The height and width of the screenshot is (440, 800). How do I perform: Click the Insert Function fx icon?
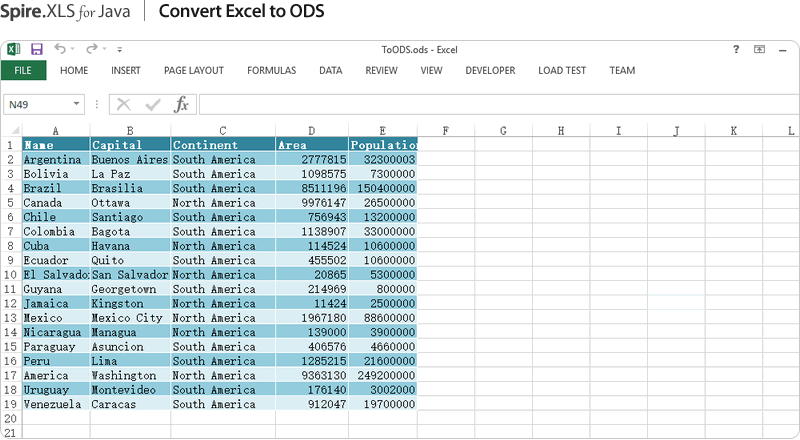tap(181, 105)
